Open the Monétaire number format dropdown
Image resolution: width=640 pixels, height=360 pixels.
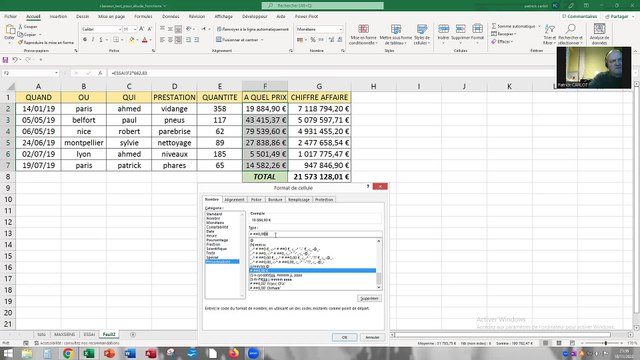coord(341,29)
